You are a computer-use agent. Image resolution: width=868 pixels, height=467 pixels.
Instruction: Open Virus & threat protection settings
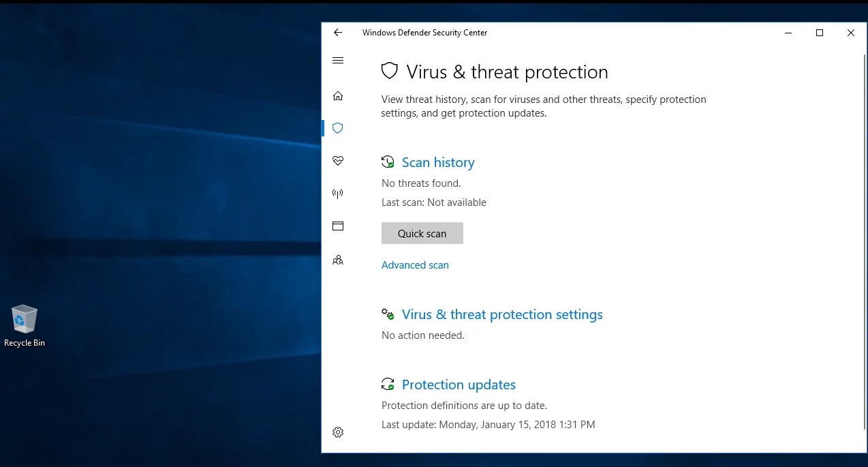502,314
